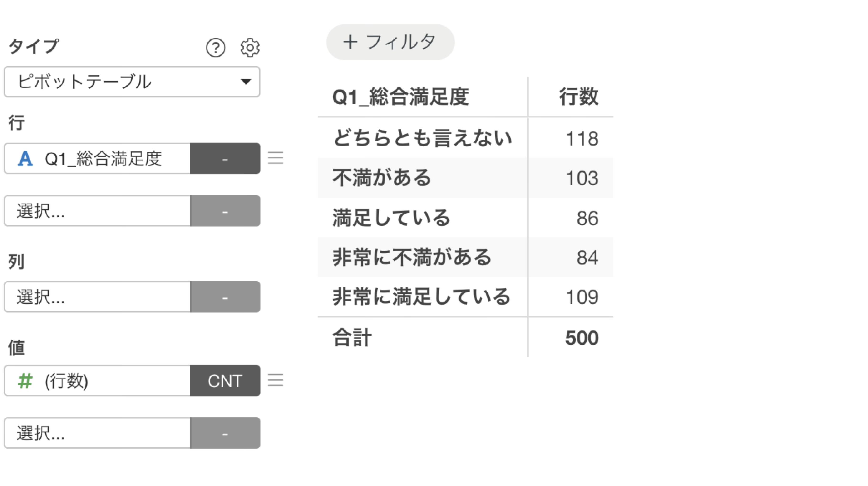The height and width of the screenshot is (486, 868).
Task: Open the second row 選択... selector
Action: tap(97, 211)
